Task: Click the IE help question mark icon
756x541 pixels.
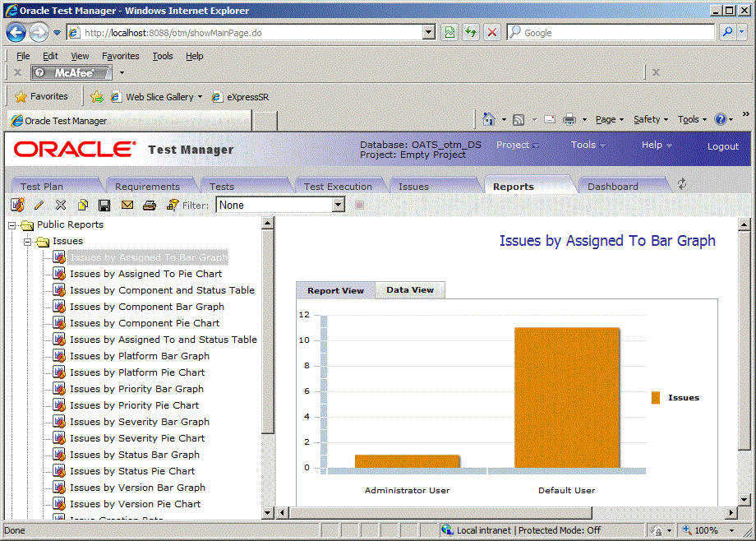Action: tap(721, 119)
